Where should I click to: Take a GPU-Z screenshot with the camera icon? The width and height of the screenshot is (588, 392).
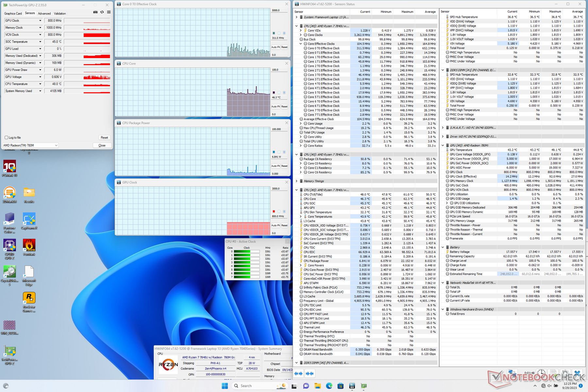[95, 12]
